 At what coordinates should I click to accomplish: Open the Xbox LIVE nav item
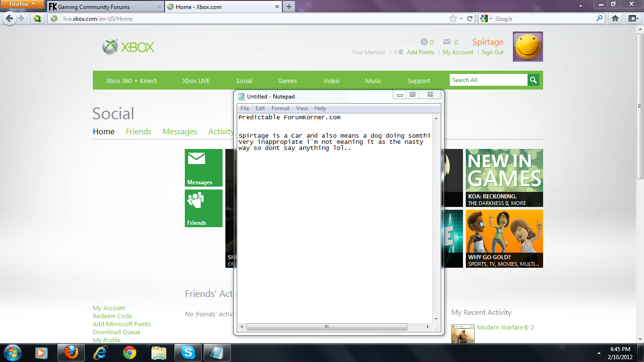[196, 81]
